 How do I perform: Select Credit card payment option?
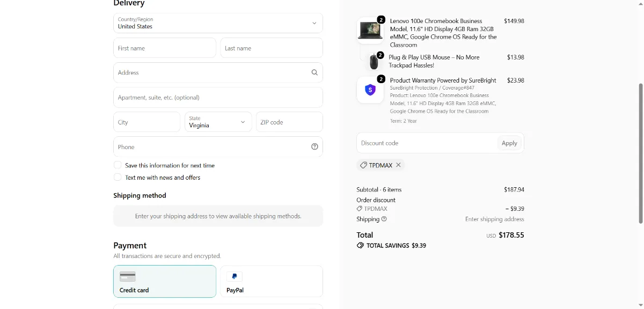(165, 281)
